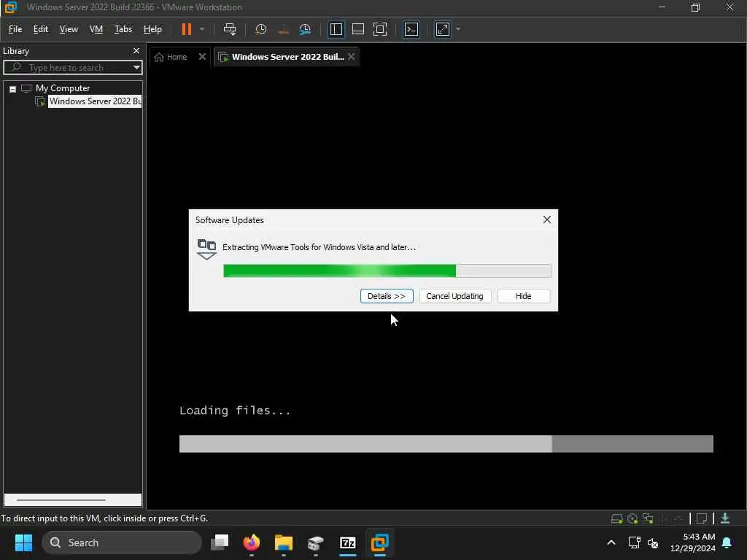Toggle the Show Library sidebar icon
This screenshot has width=747, height=560.
(336, 29)
